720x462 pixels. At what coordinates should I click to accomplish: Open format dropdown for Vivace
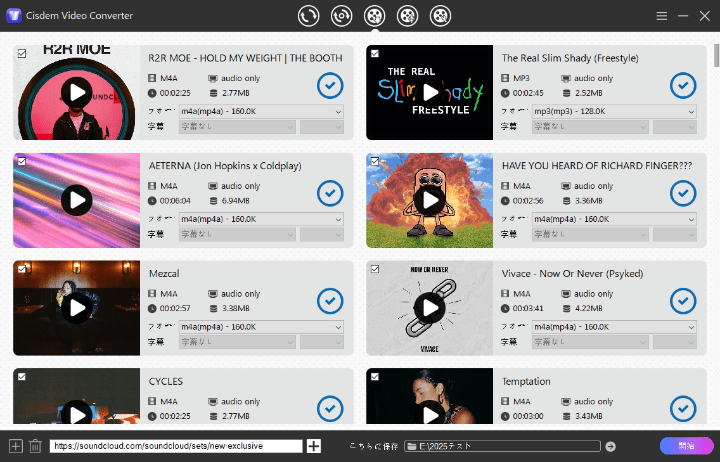pyautogui.click(x=614, y=327)
